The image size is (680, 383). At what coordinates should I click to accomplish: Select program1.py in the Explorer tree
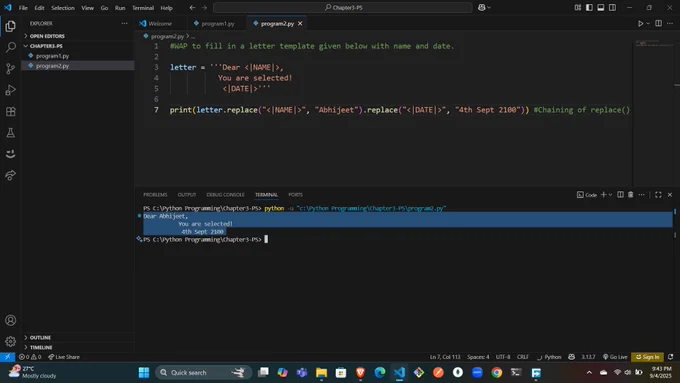tap(78, 56)
